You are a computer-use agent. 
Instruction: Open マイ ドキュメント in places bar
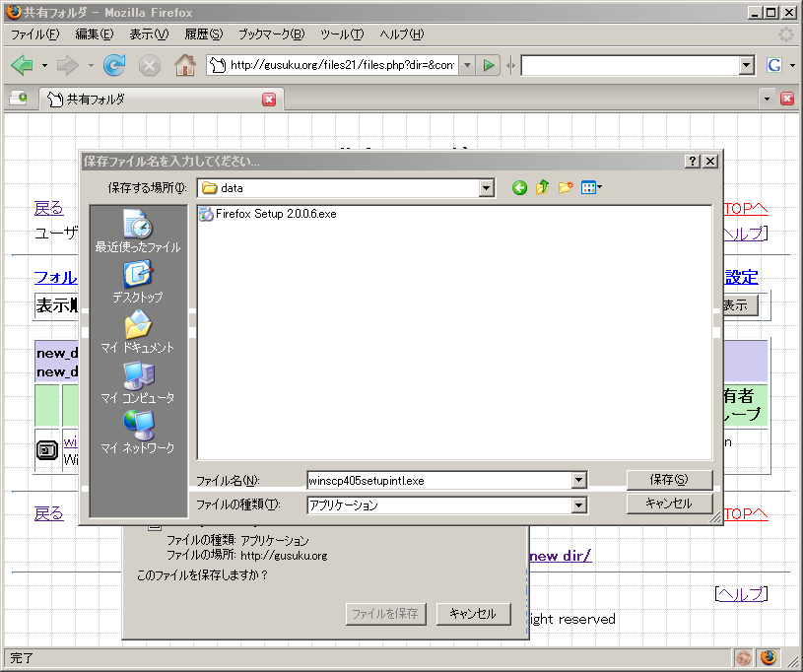(138, 332)
